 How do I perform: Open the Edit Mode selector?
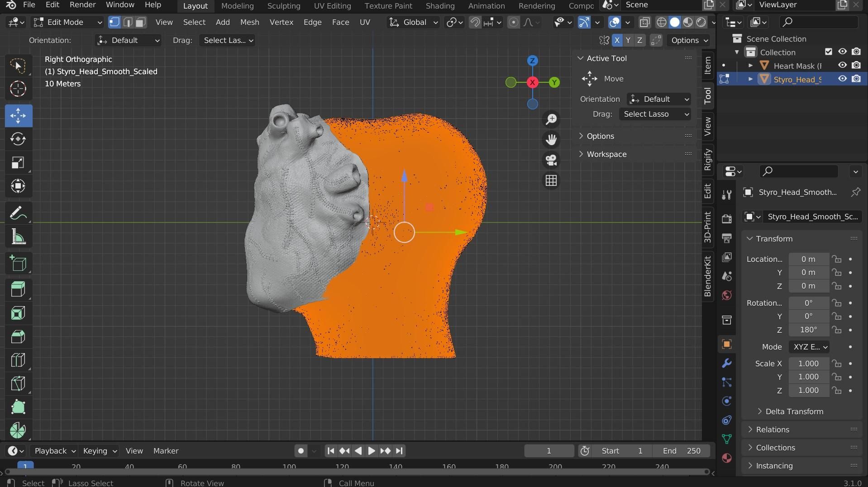point(67,22)
